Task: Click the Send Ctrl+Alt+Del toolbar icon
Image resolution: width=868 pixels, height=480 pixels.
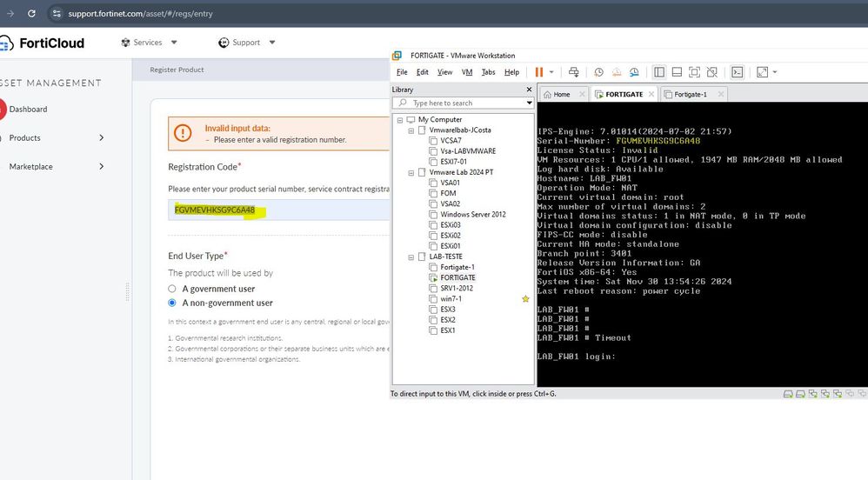Action: click(573, 72)
